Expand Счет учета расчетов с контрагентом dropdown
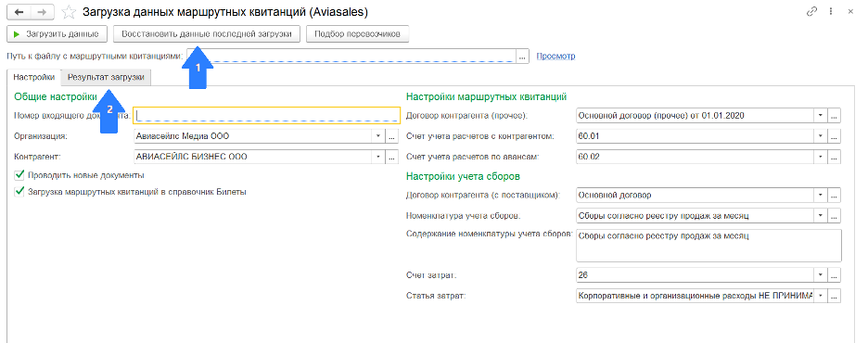The width and height of the screenshot is (868, 343). 821,136
